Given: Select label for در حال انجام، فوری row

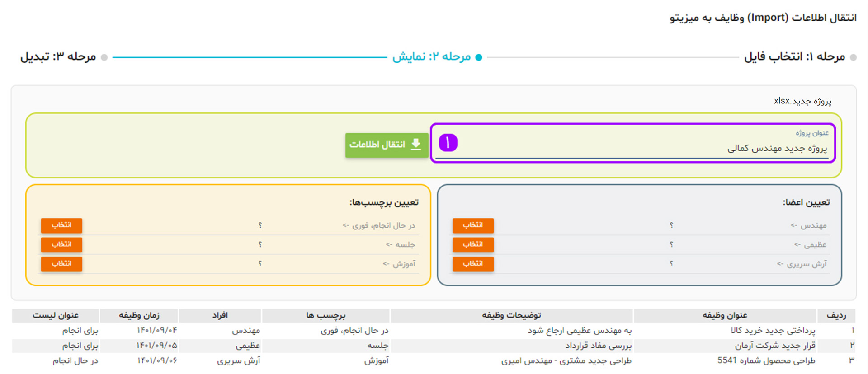Looking at the screenshot, I should point(61,225).
